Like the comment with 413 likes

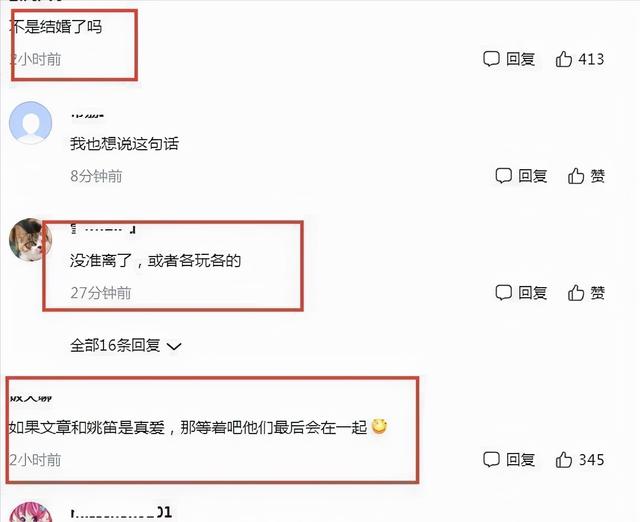563,59
